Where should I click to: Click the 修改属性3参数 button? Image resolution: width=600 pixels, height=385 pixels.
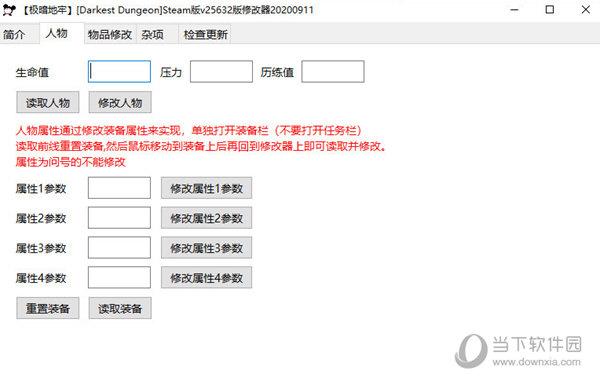tap(206, 248)
